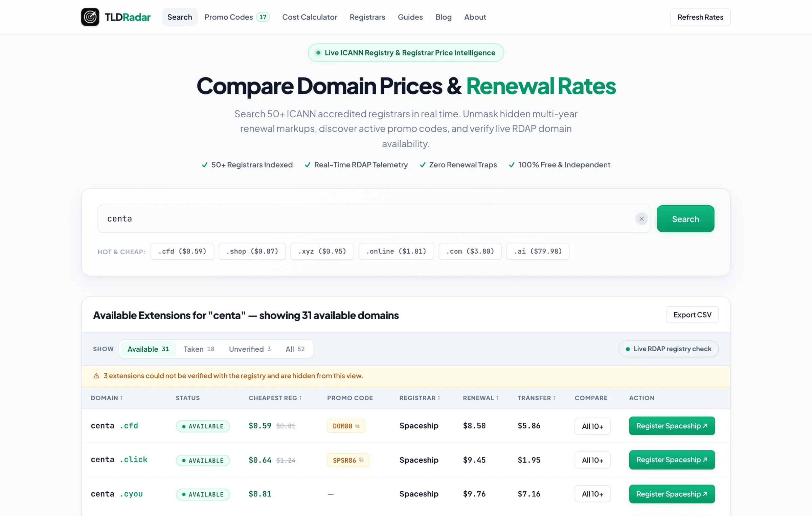Show All 52 domains filter
This screenshot has height=516, width=812.
click(x=295, y=349)
